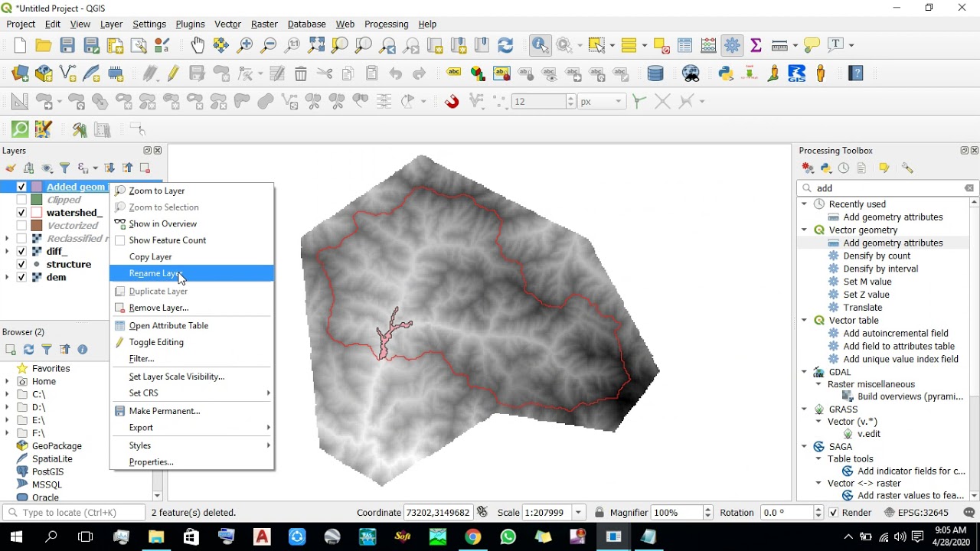Viewport: 980px width, 551px height.
Task: Uncheck the Added geom layer visibility
Action: 21,187
